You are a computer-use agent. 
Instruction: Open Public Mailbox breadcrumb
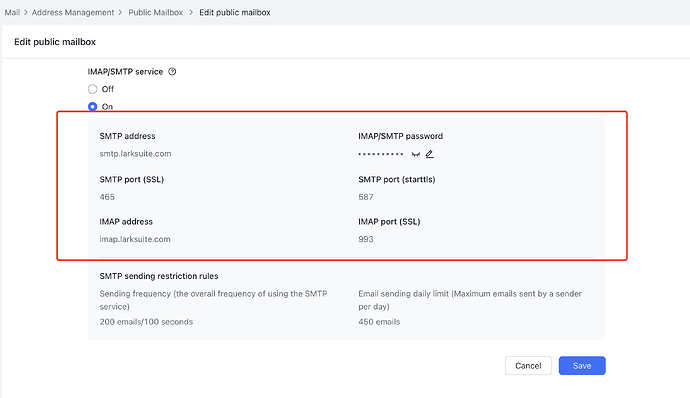156,13
